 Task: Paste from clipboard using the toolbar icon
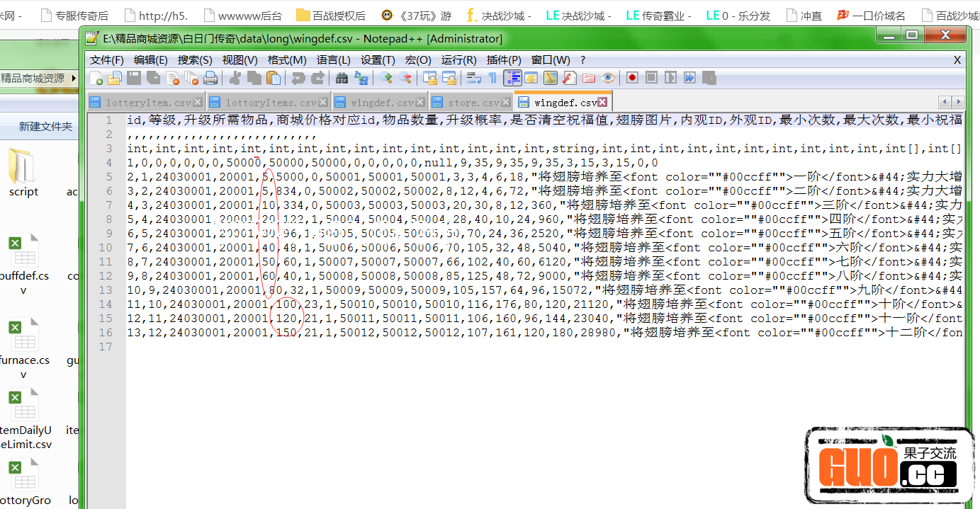pyautogui.click(x=274, y=78)
